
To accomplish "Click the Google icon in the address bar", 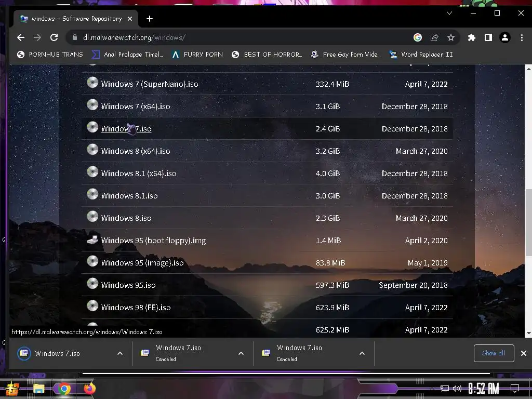I will (418, 37).
